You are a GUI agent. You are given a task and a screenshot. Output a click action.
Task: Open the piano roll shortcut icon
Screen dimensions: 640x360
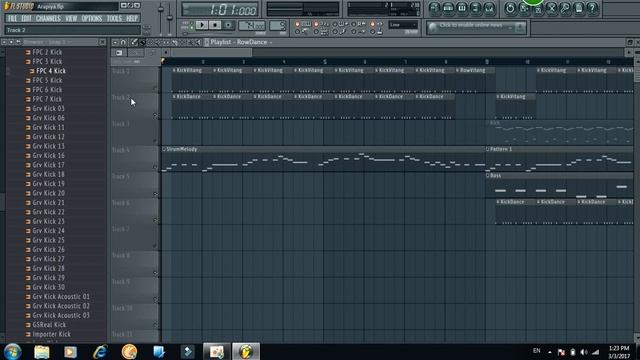click(462, 8)
